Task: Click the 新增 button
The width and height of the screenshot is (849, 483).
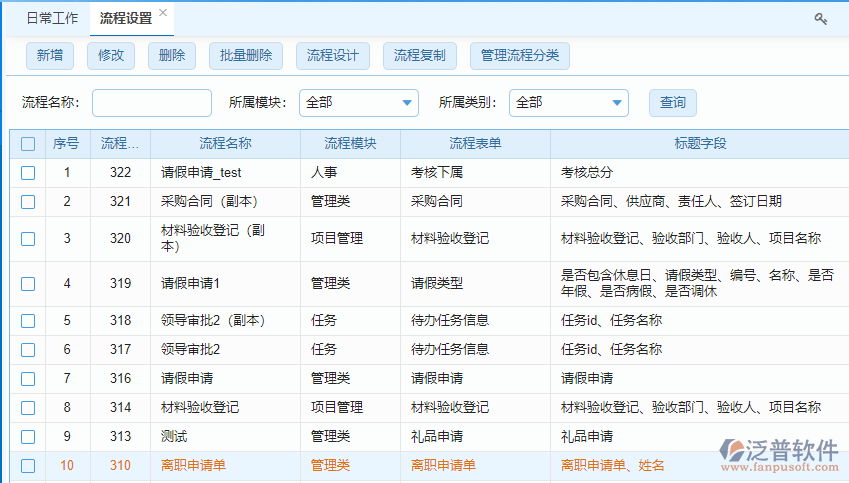Action: (50, 56)
